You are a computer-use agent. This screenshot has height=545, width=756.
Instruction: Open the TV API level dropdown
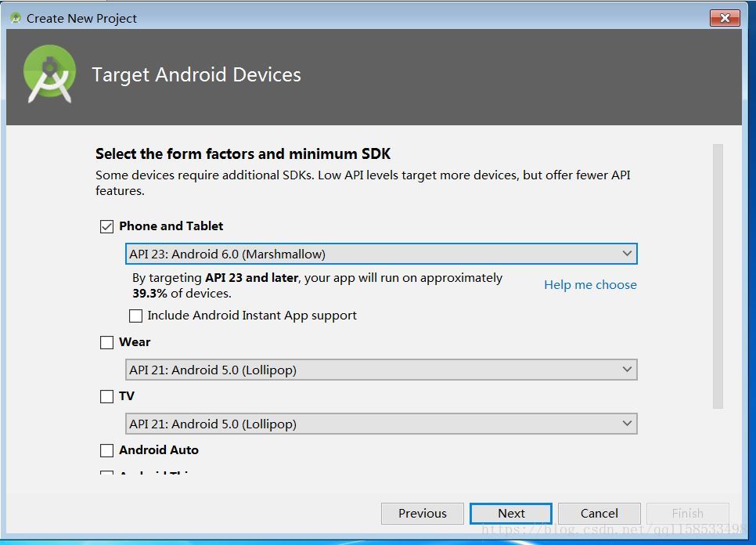pyautogui.click(x=381, y=424)
